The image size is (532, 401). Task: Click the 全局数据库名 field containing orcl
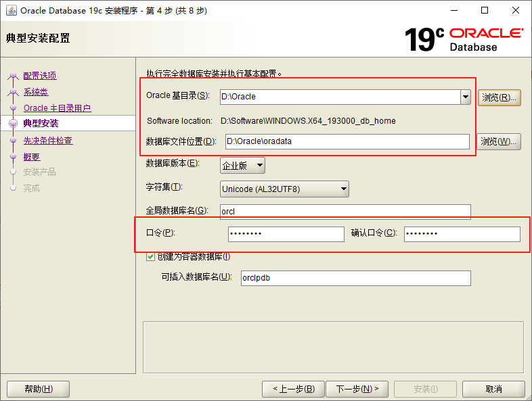(x=345, y=212)
